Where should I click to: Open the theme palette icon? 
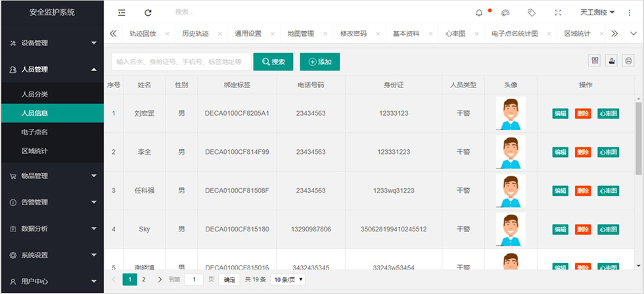pos(505,12)
